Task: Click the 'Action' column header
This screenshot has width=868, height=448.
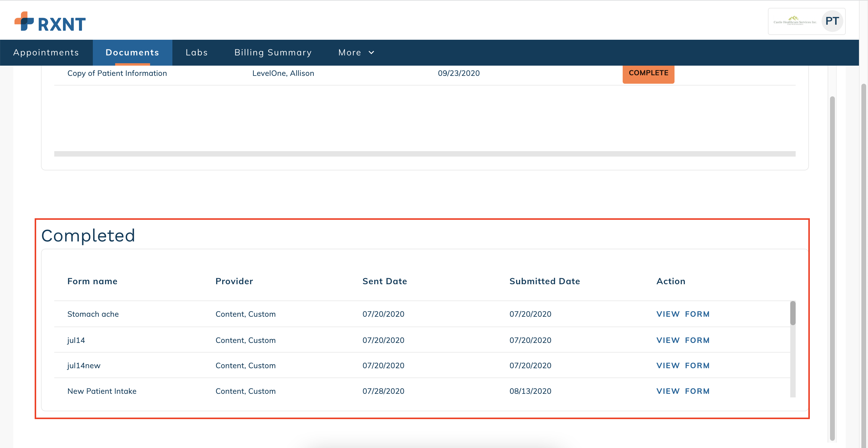Action: [x=671, y=282]
